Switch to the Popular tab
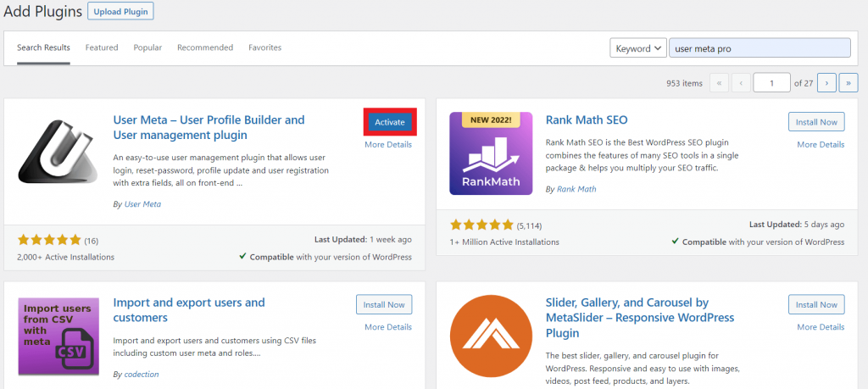Screen dimensions: 868x389 [x=147, y=47]
